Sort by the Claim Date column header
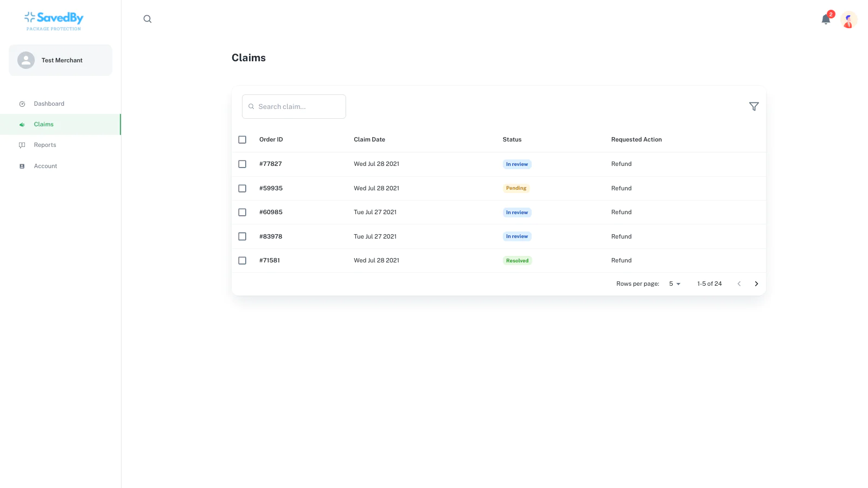Image resolution: width=868 pixels, height=488 pixels. pos(369,140)
